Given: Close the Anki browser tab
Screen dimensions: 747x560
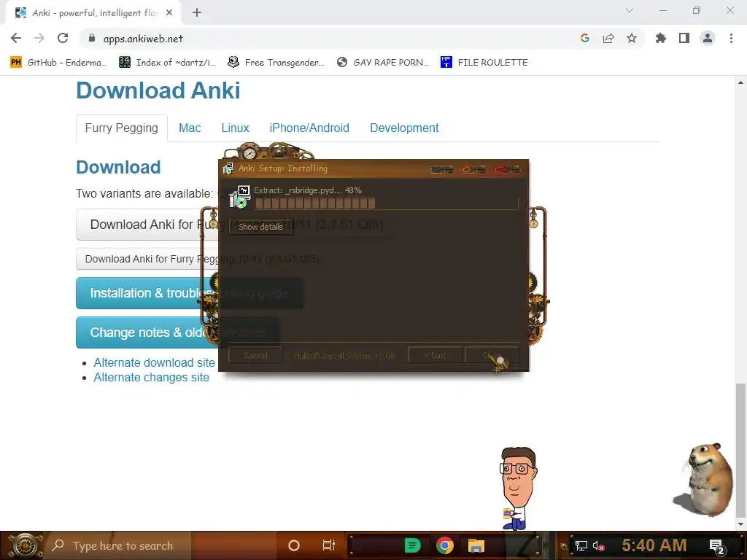Looking at the screenshot, I should coord(169,13).
